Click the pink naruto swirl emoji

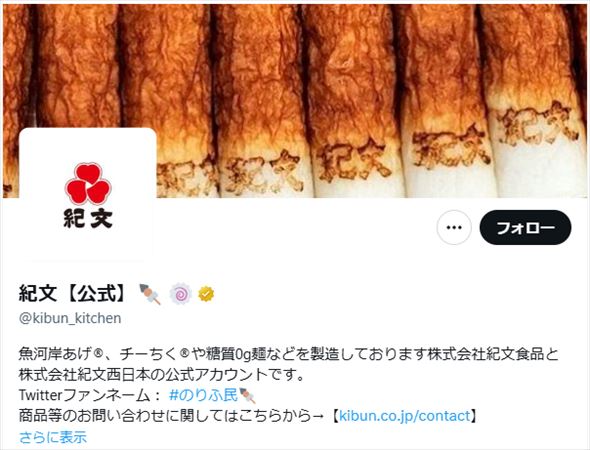181,294
